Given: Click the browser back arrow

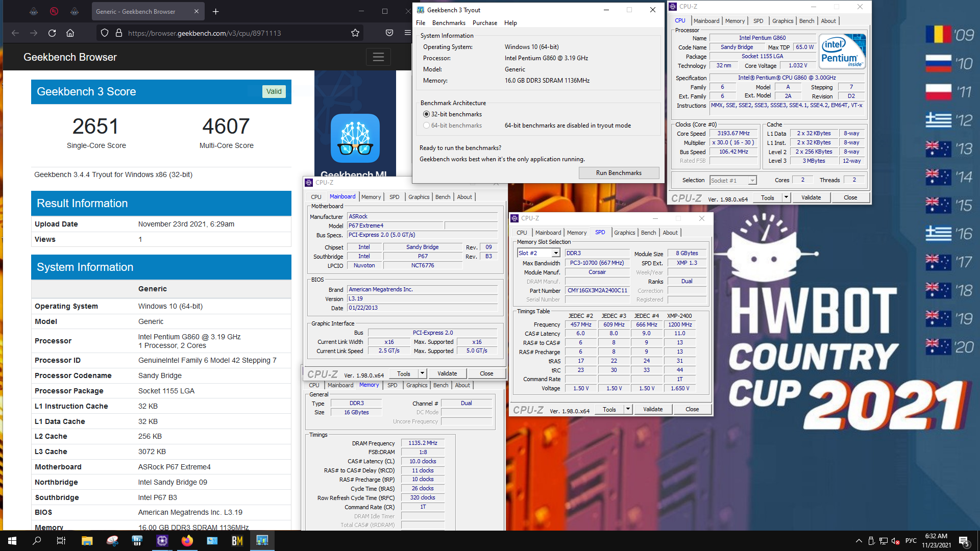Looking at the screenshot, I should click(x=15, y=33).
